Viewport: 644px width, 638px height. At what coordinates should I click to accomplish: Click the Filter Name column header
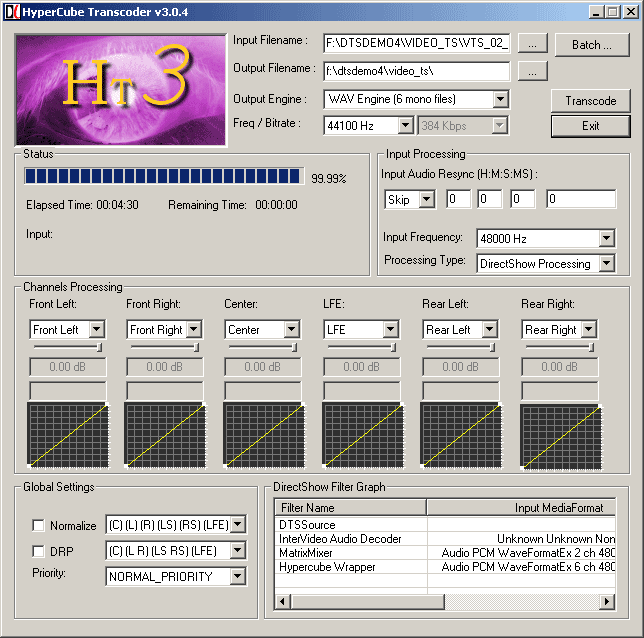coord(350,507)
